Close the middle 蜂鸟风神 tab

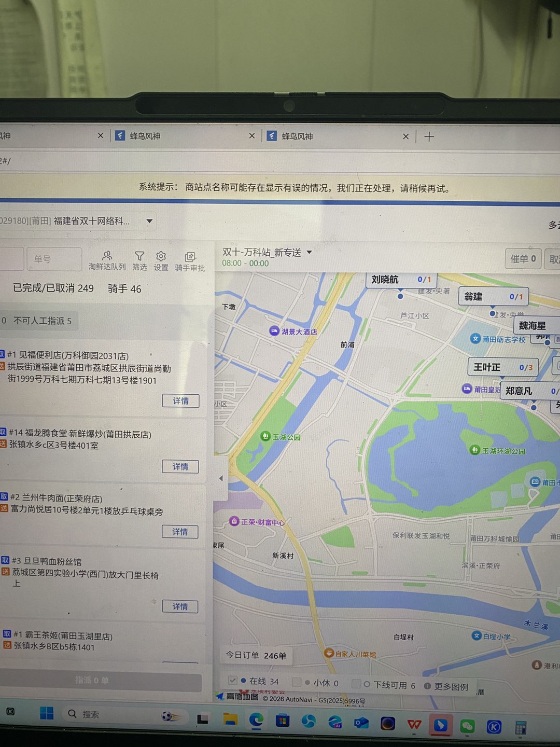pyautogui.click(x=252, y=136)
